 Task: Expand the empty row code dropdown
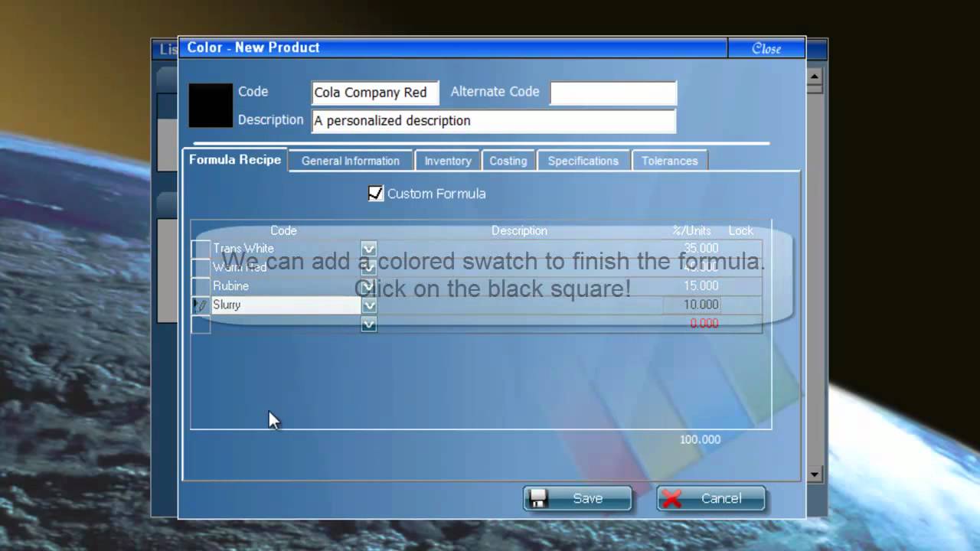369,324
